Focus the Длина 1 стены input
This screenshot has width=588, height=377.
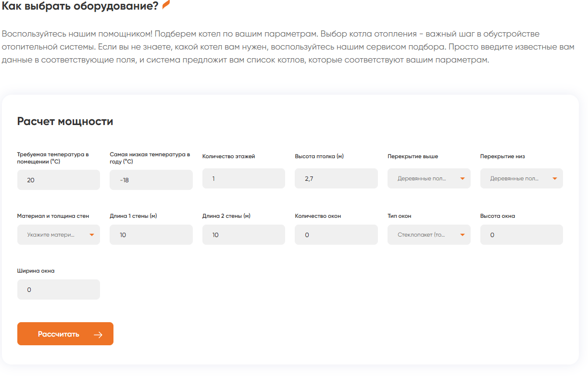pyautogui.click(x=151, y=235)
